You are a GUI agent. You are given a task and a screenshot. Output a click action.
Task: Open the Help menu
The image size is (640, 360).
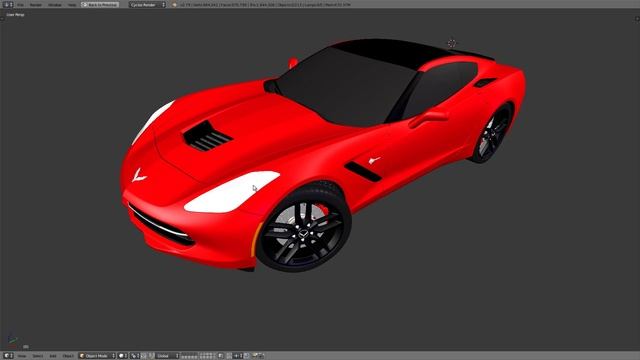point(72,5)
